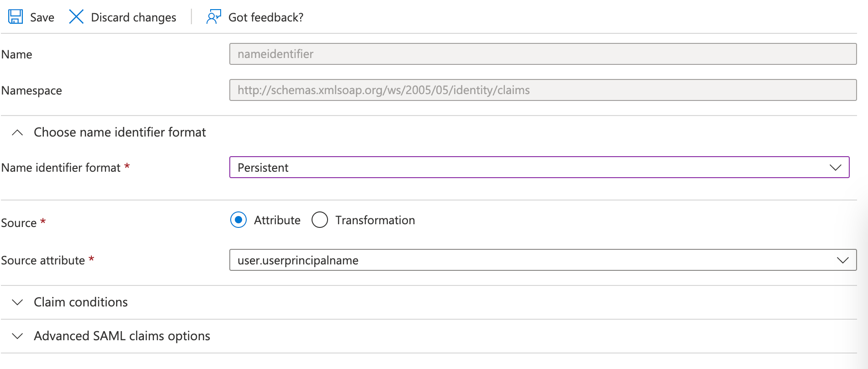Select the Attribute radio button
The width and height of the screenshot is (868, 369).
click(x=238, y=220)
